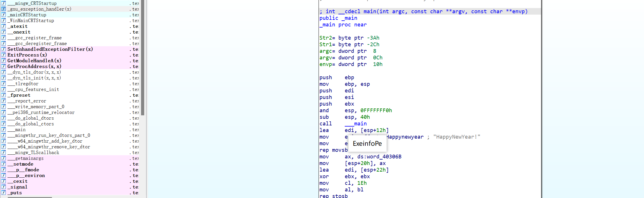Viewport: 644px width, 198px height.
Task: Click the function icon beside ___getmainargs
Action: (3, 158)
